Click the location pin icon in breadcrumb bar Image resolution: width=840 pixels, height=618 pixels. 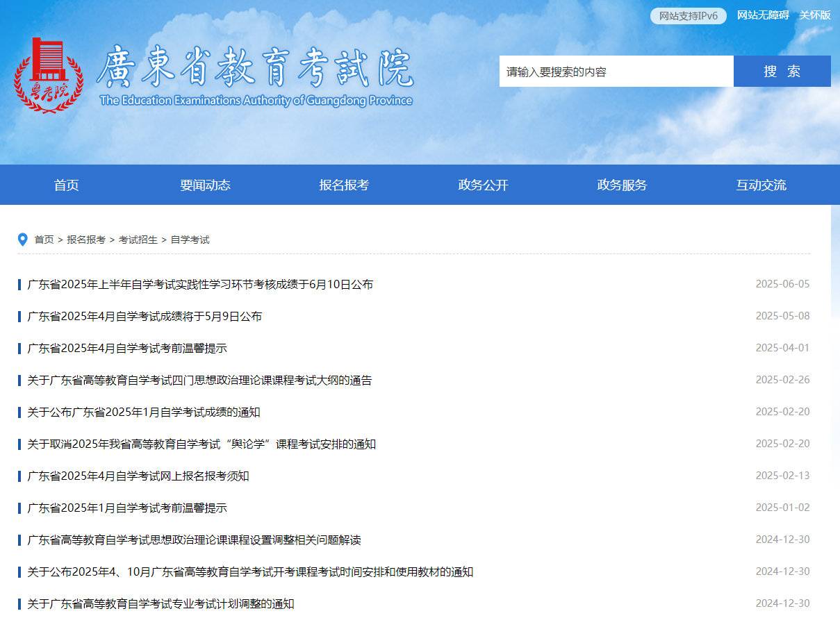pyautogui.click(x=22, y=239)
